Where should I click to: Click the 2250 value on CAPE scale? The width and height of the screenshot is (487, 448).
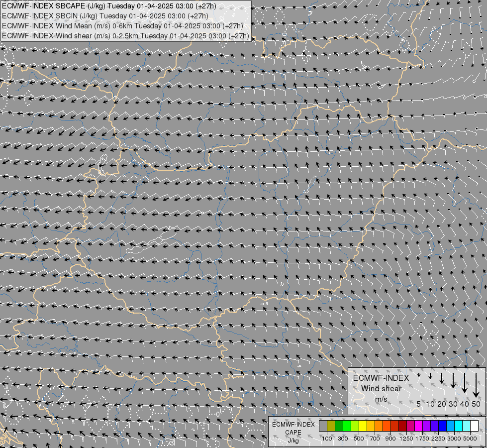[x=438, y=439]
